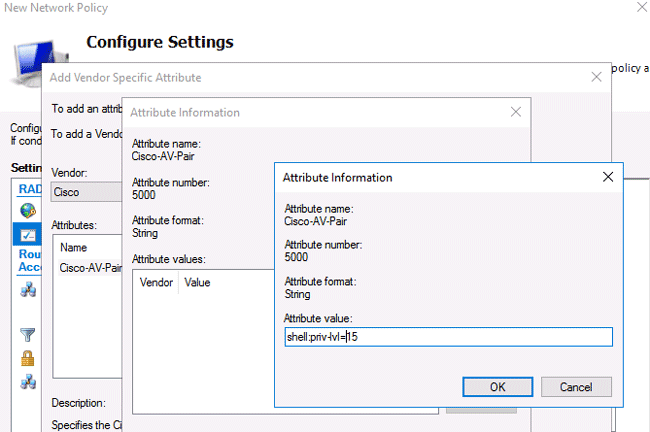Close the New Network Policy window
The image size is (650, 432).
pyautogui.click(x=630, y=8)
